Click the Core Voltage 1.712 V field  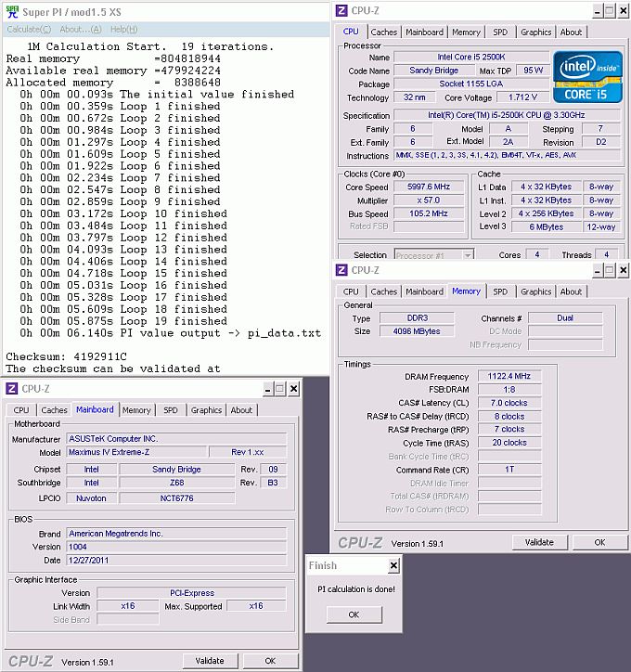(522, 97)
